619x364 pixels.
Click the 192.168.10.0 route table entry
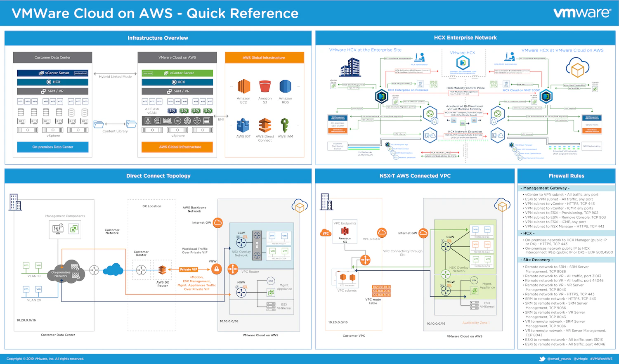tap(381, 287)
